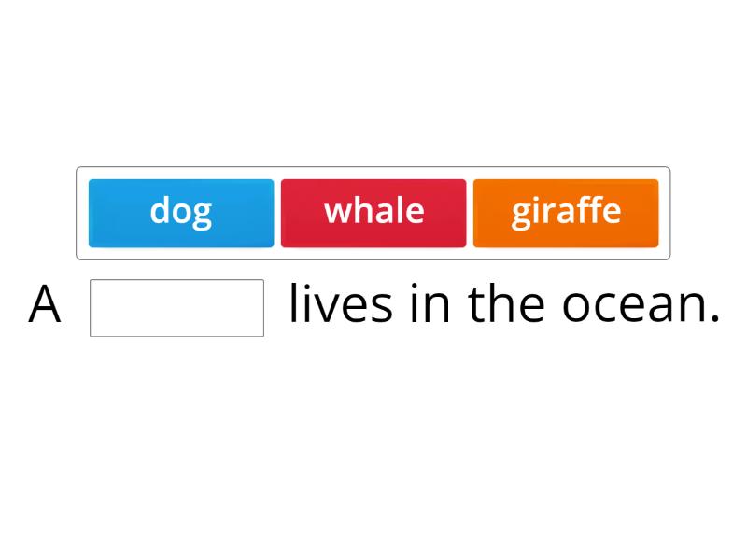Tap the word "dog" on its tile
This screenshot has height=560, width=747.
181,211
